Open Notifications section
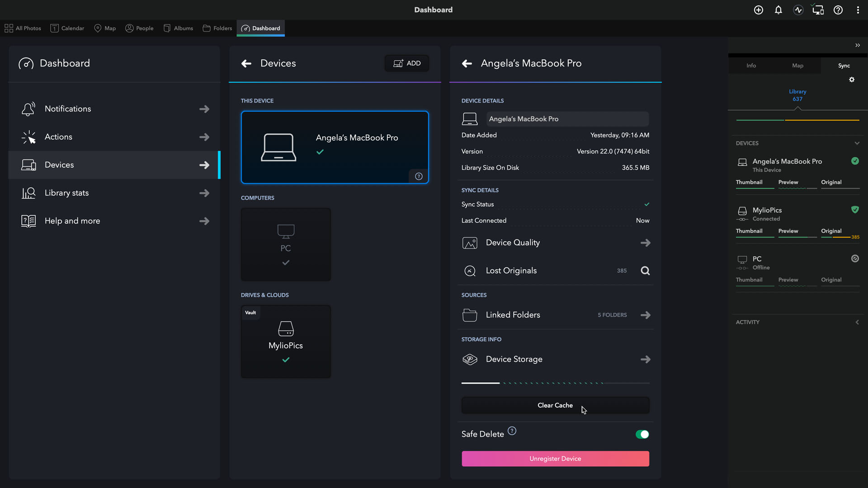 coord(114,109)
